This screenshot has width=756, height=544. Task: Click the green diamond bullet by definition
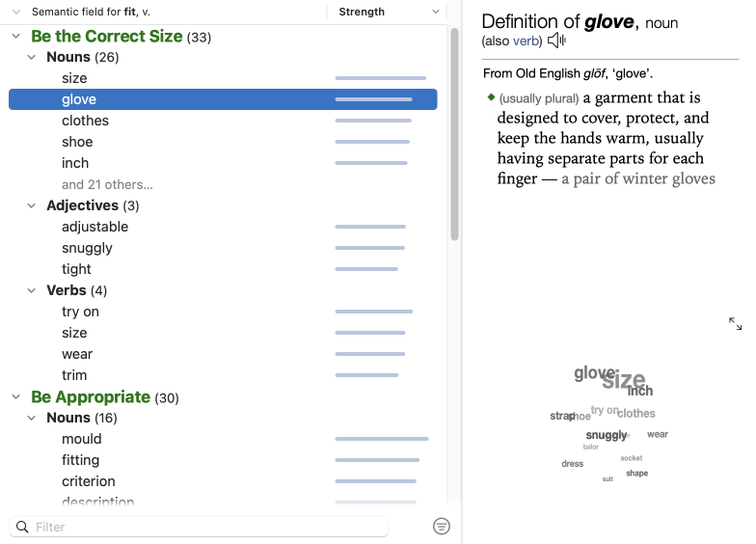[491, 97]
